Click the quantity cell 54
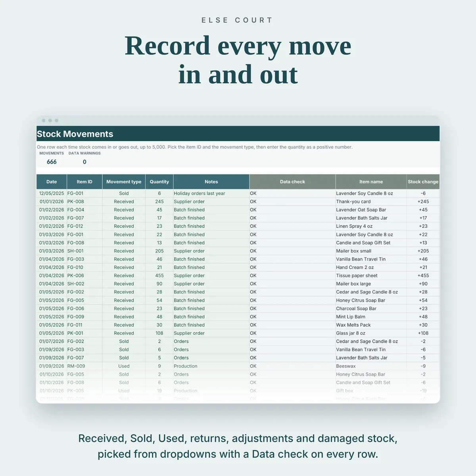The height and width of the screenshot is (476, 476). (x=159, y=300)
